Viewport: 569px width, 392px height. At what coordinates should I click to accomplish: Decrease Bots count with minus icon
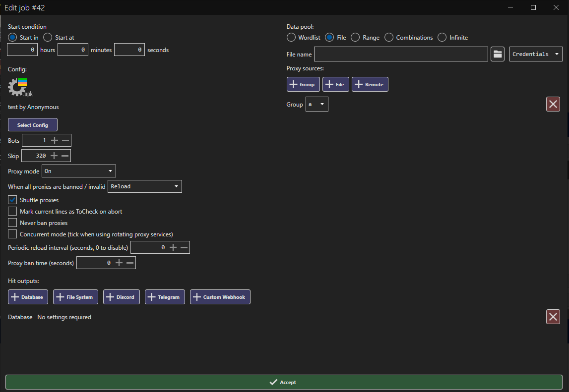(65, 140)
